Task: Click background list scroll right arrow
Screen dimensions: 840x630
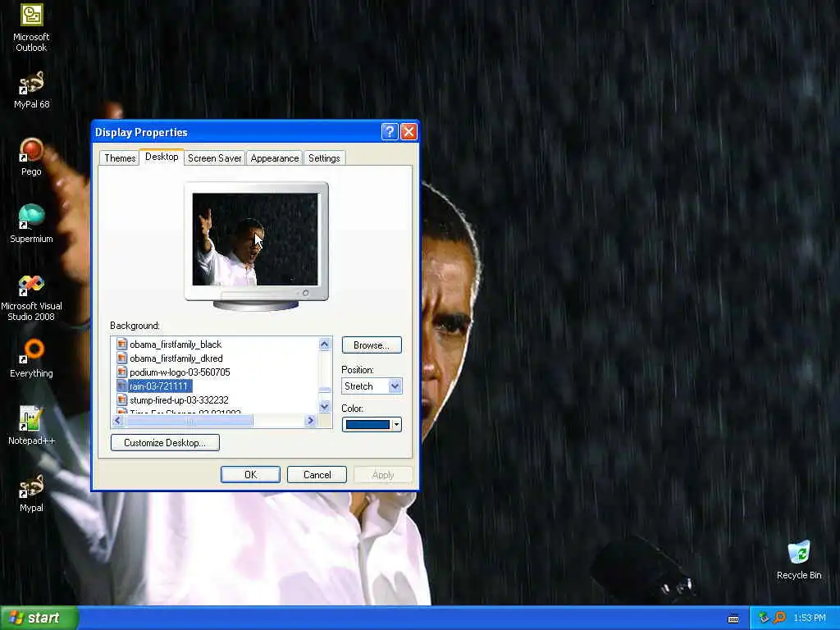Action: pos(311,421)
